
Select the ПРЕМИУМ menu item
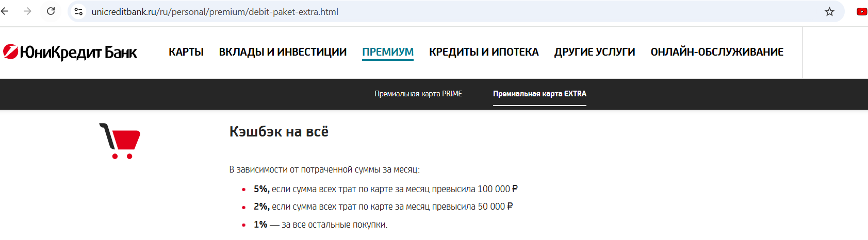pyautogui.click(x=388, y=52)
